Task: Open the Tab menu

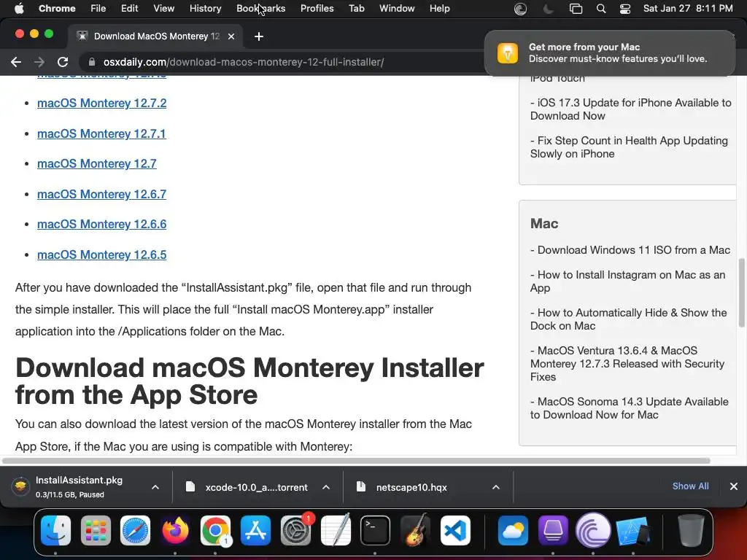Action: pos(356,9)
